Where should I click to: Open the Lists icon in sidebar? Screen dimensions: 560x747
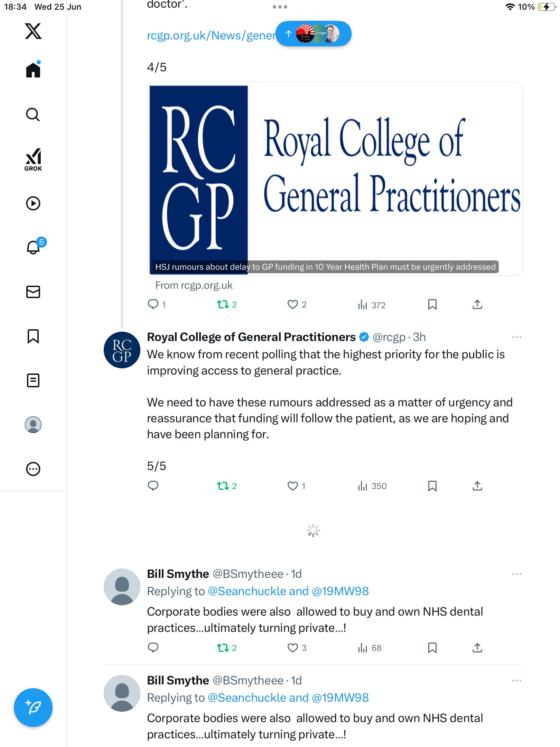click(x=33, y=380)
